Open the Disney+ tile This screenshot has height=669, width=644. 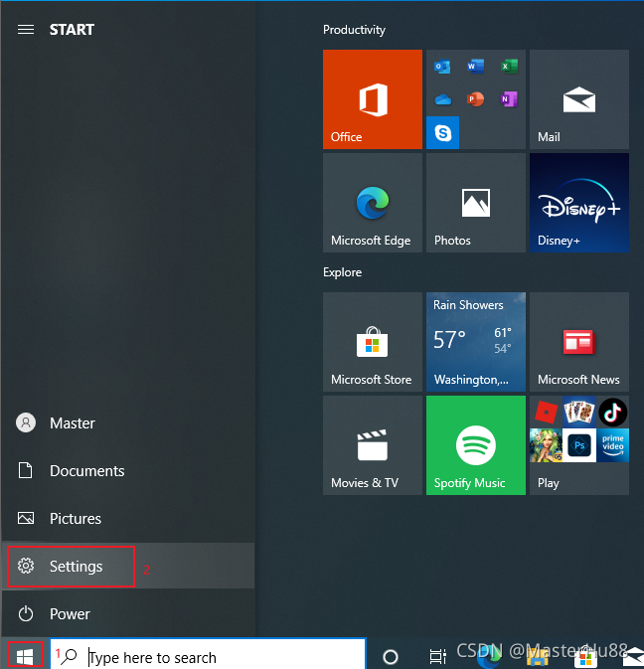click(579, 203)
